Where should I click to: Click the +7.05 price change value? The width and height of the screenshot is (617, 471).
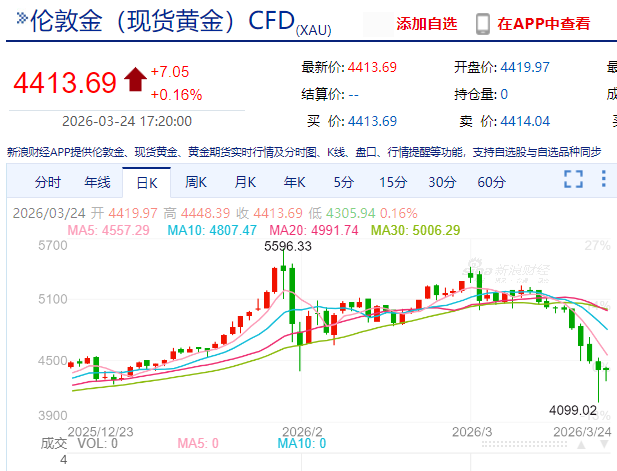pyautogui.click(x=170, y=72)
